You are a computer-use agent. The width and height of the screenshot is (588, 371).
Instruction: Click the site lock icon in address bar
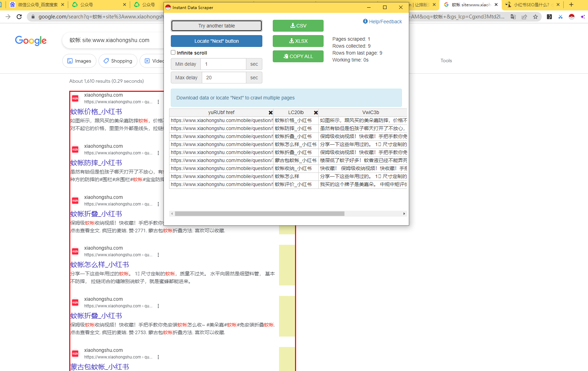click(x=33, y=17)
